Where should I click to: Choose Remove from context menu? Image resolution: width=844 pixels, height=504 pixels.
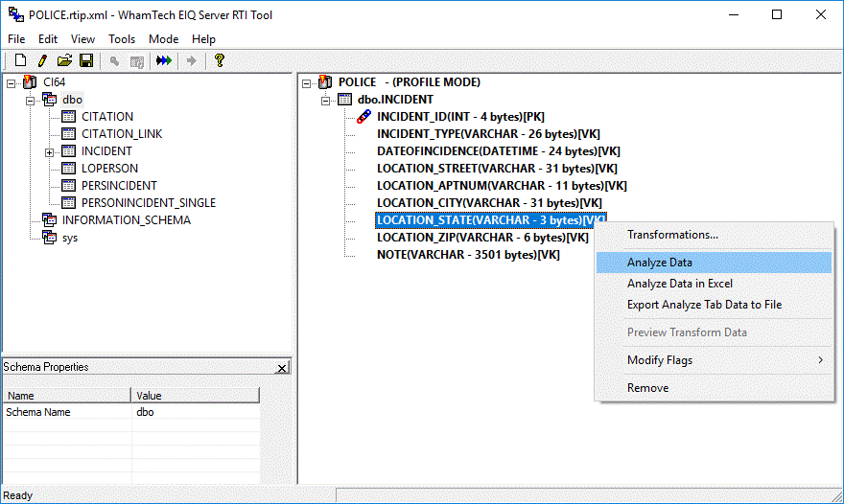pos(714,388)
